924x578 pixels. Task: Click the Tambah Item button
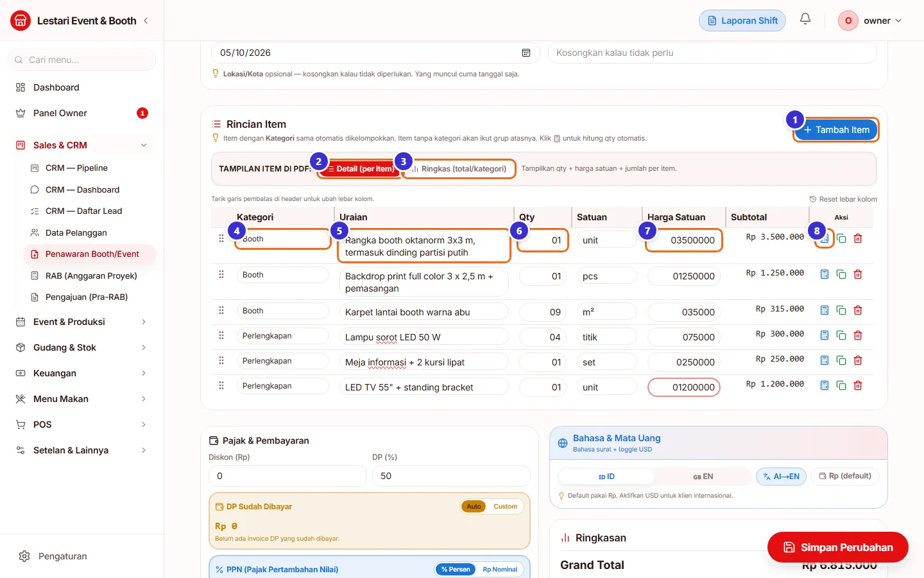coord(836,130)
